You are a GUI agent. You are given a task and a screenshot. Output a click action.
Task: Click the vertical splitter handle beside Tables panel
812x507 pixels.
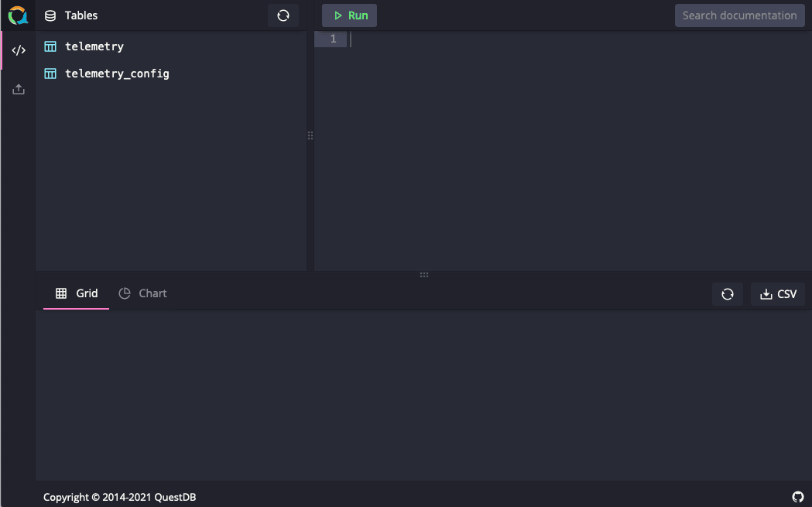coord(310,135)
